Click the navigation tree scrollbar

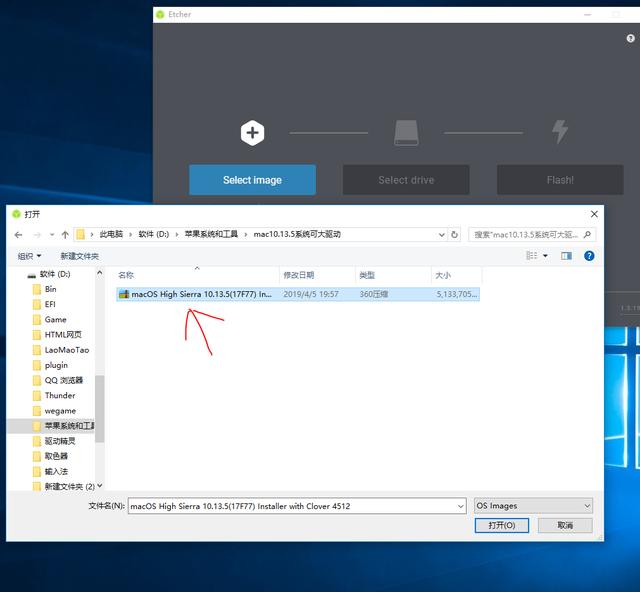click(100, 408)
